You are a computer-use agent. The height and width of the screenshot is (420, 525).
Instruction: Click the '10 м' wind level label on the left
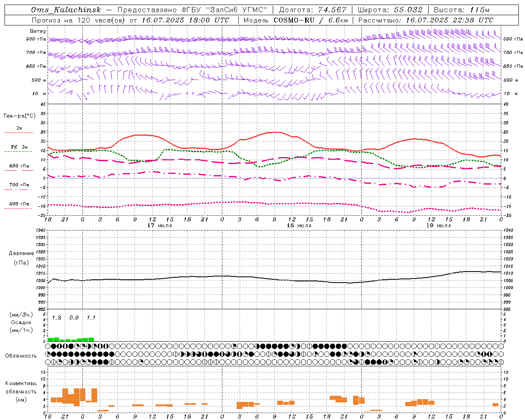click(40, 94)
